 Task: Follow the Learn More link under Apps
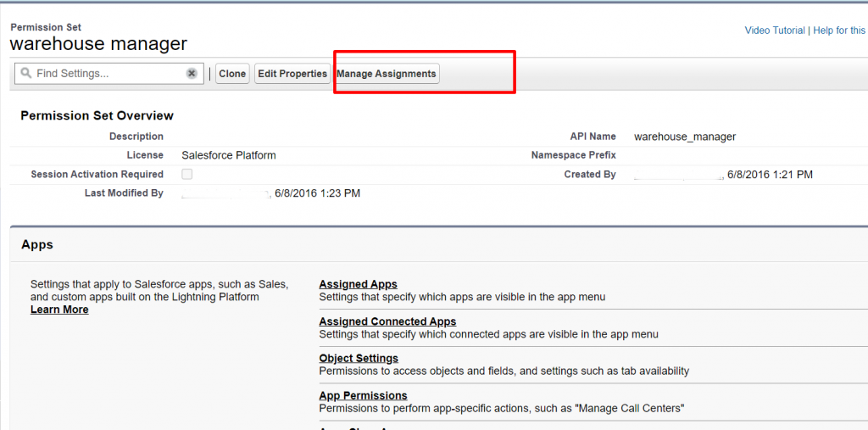coord(59,310)
